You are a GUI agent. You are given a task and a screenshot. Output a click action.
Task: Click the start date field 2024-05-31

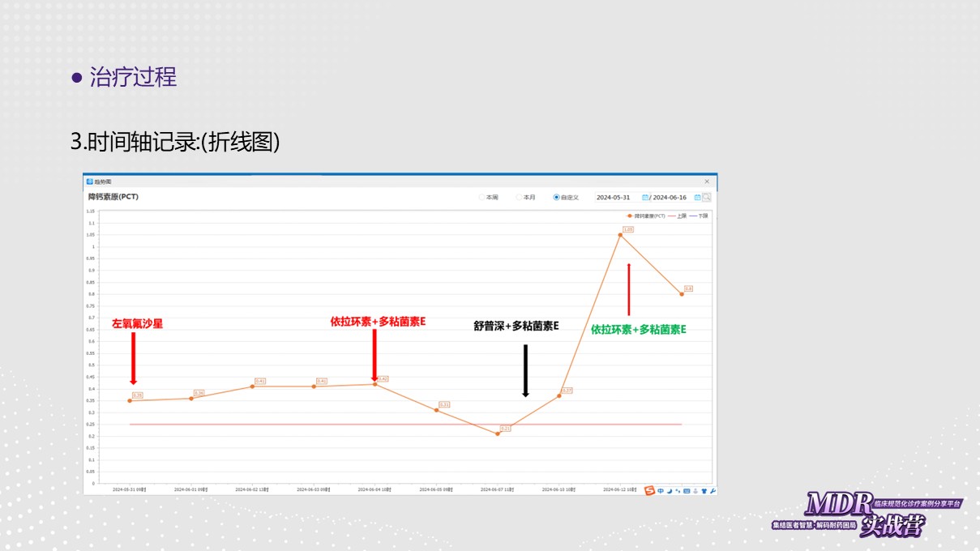[613, 197]
